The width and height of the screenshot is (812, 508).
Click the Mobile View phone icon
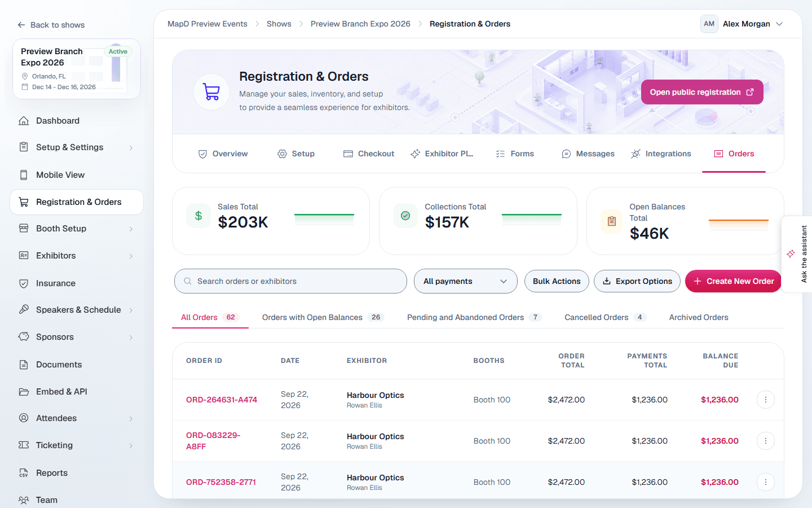[x=24, y=175]
